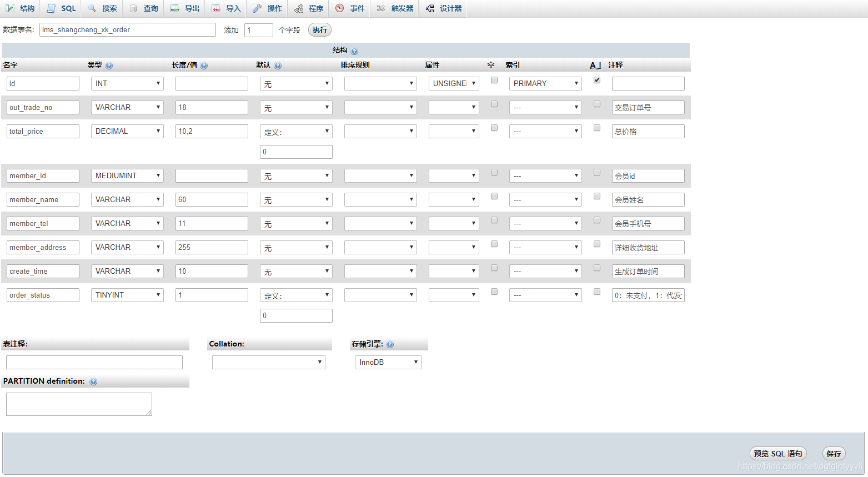
Task: Enable A_I checkbox for order_status row
Action: [597, 292]
